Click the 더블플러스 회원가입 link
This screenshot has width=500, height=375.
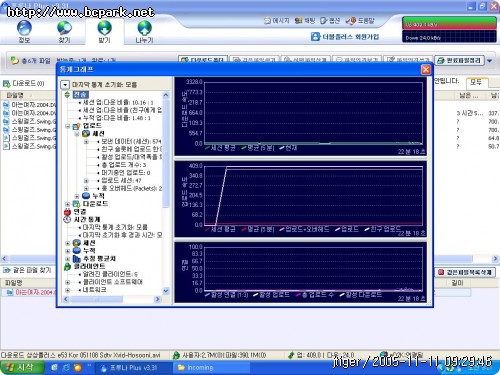[345, 37]
